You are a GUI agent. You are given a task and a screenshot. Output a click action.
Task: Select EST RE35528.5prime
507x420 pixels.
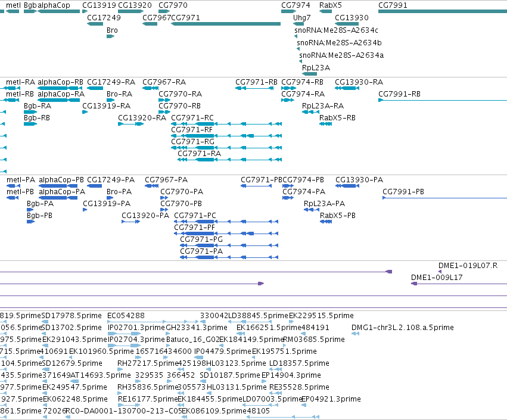tap(299, 387)
